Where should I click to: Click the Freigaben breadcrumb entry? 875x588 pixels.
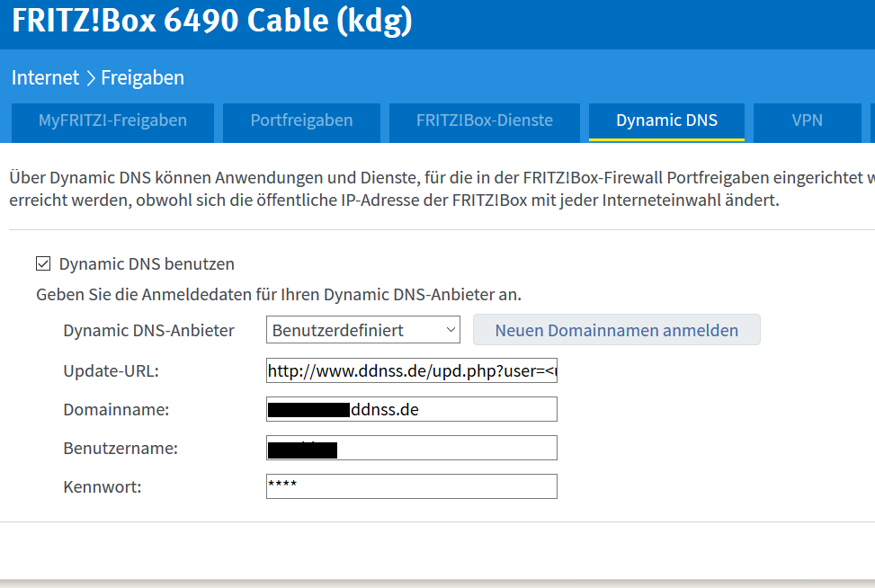(142, 78)
